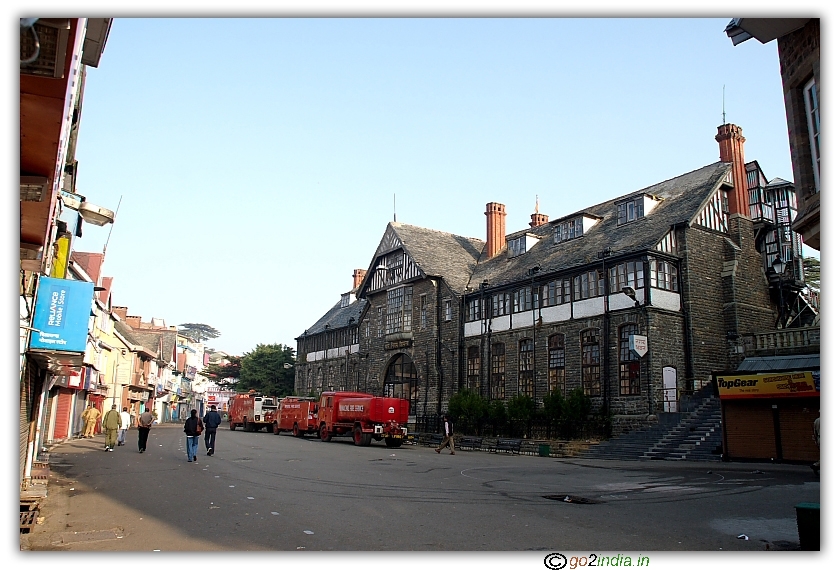Click the two pedestrians in dark jackets
Image resolution: width=840 pixels, height=570 pixels.
coord(202,432)
